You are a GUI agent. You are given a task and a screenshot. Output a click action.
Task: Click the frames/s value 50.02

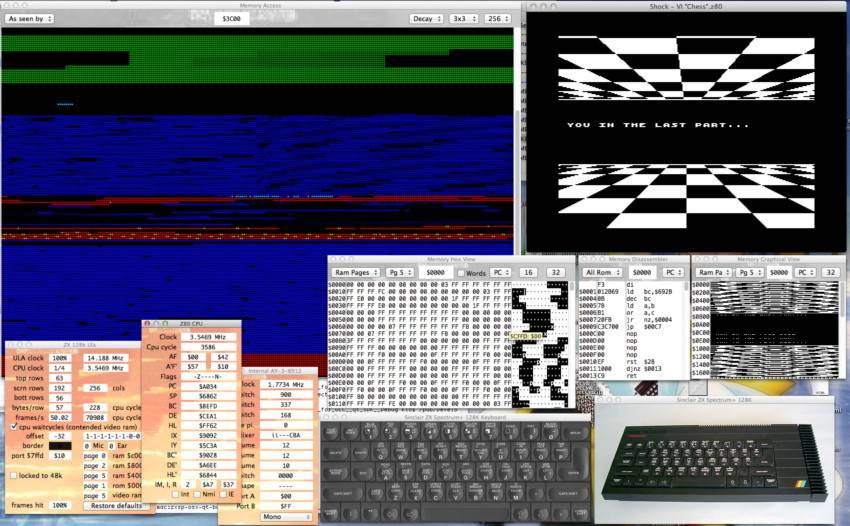coord(60,418)
